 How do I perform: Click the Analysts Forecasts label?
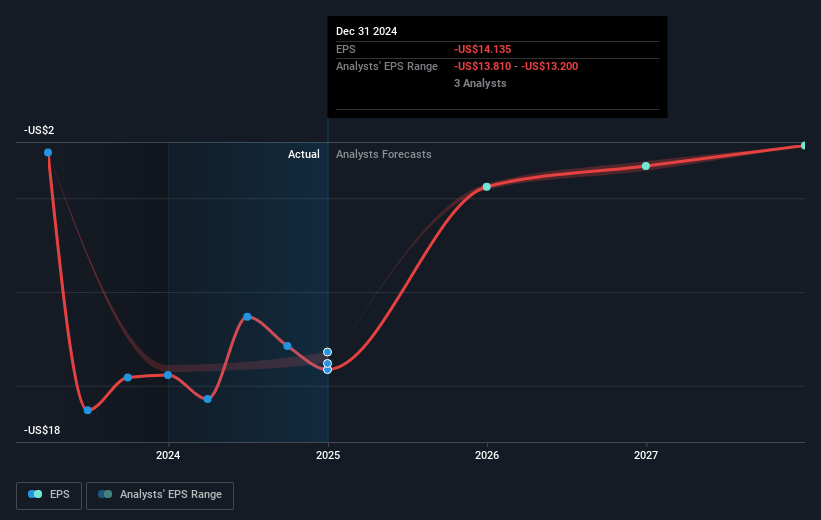[384, 154]
